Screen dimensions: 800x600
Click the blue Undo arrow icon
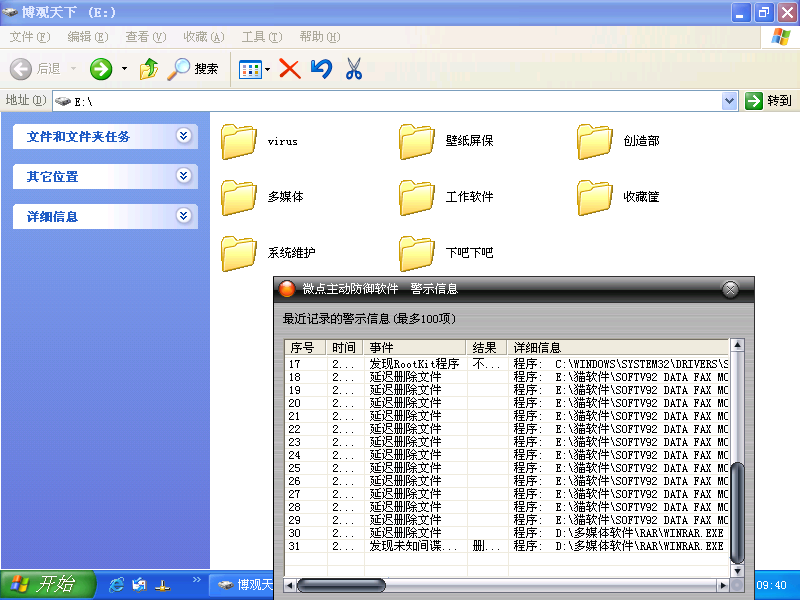pyautogui.click(x=321, y=69)
